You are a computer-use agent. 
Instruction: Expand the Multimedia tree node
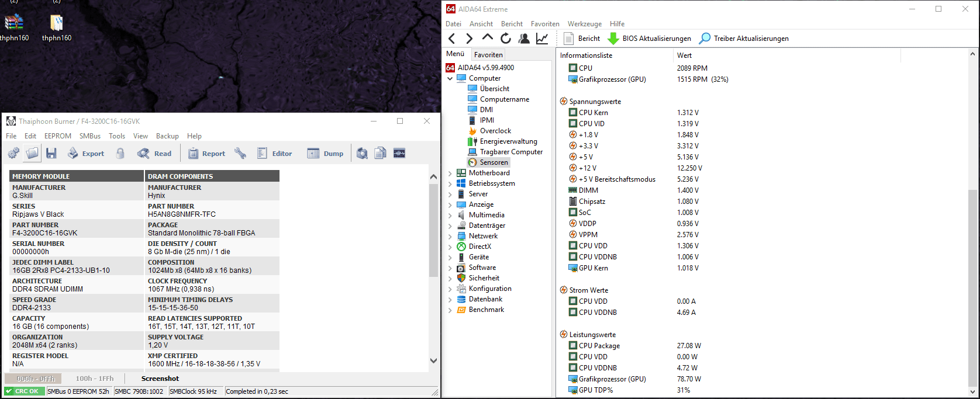point(450,215)
